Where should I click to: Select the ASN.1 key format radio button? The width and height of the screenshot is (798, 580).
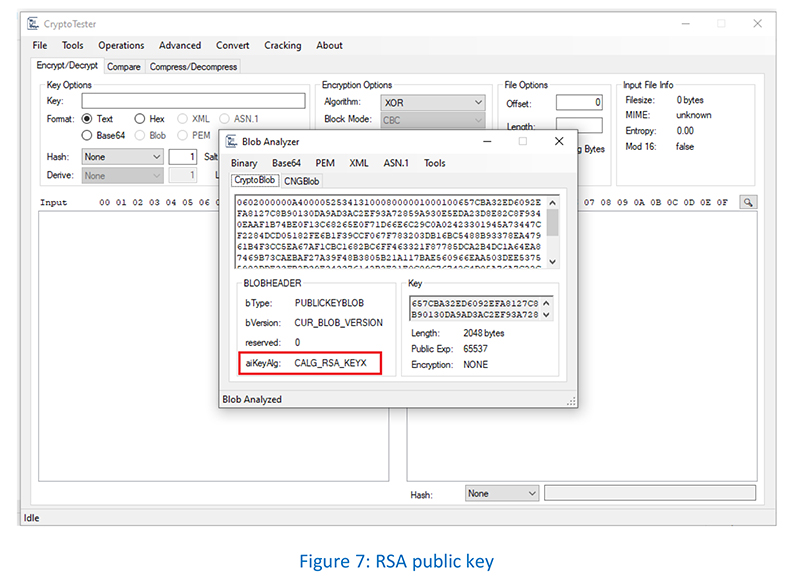pos(224,119)
